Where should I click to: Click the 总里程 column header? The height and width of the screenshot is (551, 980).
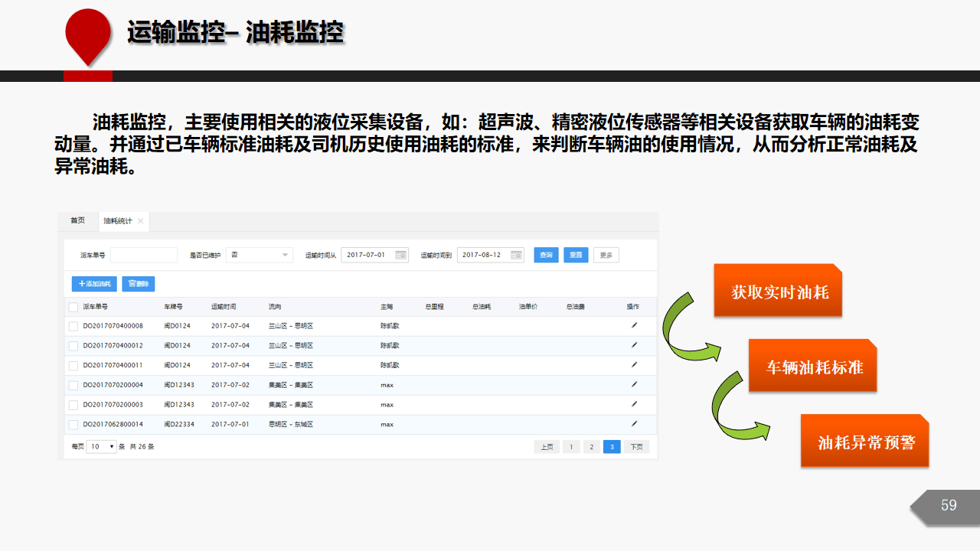(x=434, y=306)
